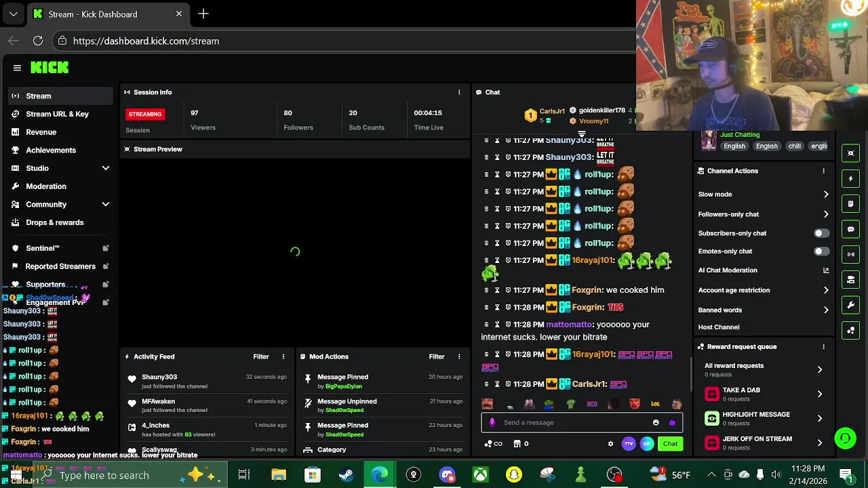Screen dimensions: 868x488
Task: Click the lightning bolt icon in right sidebar
Action: pos(850,179)
